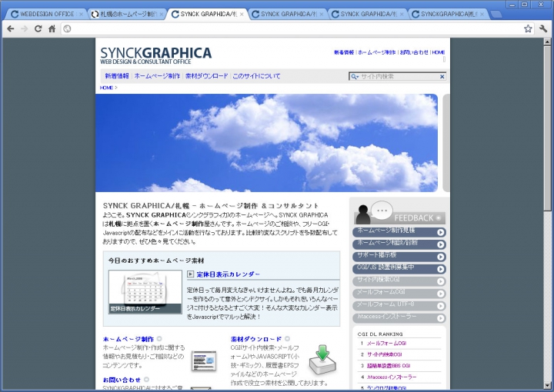The image size is (554, 392).
Task: Click the play arrow icon beside 定休日表示カレンダー
Action: pos(191,274)
